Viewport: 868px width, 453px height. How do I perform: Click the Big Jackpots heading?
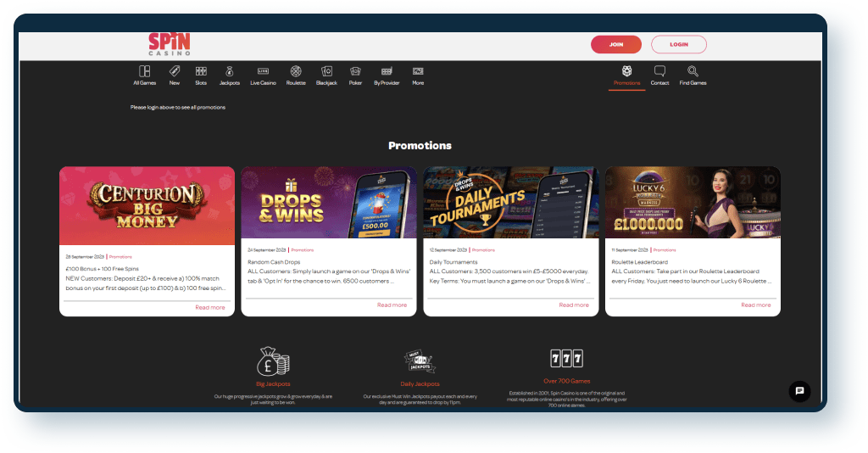[273, 383]
